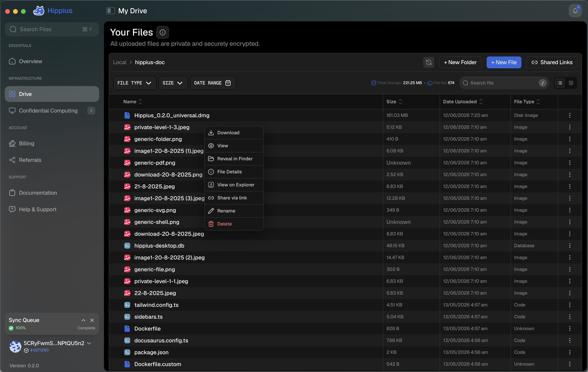
Task: Open three-dot menu for Hippius_0.2.0_universal.dmg
Action: click(x=570, y=115)
